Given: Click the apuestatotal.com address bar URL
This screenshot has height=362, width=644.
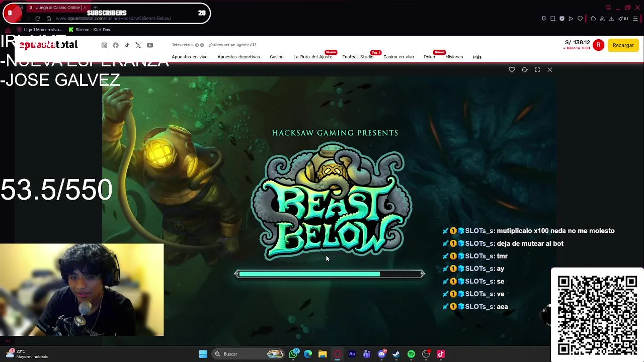Looking at the screenshot, I should point(113,19).
